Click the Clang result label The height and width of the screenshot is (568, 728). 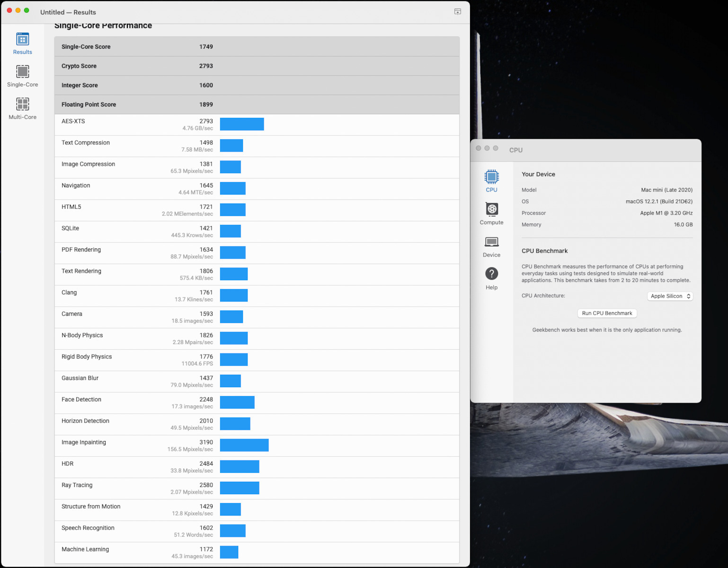coord(69,293)
